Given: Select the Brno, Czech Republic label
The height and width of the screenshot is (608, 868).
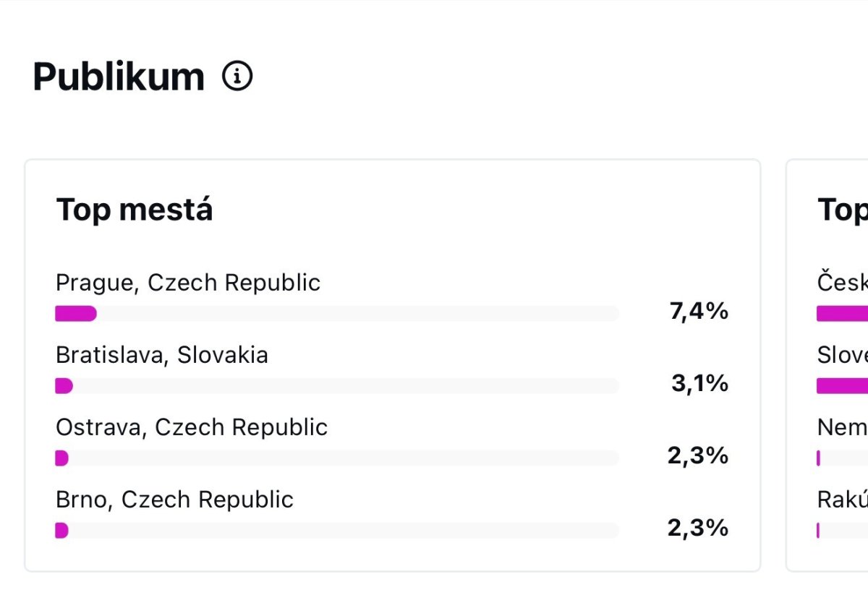Looking at the screenshot, I should [174, 500].
